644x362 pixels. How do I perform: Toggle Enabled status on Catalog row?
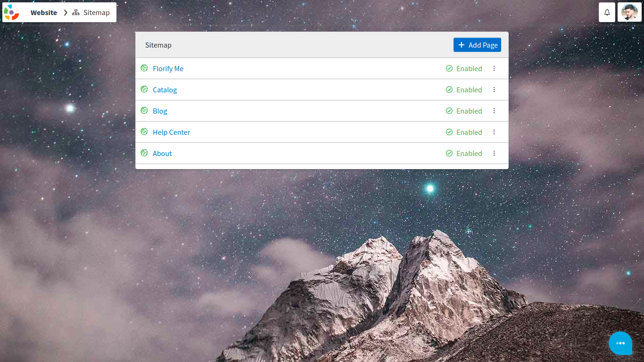click(x=464, y=90)
